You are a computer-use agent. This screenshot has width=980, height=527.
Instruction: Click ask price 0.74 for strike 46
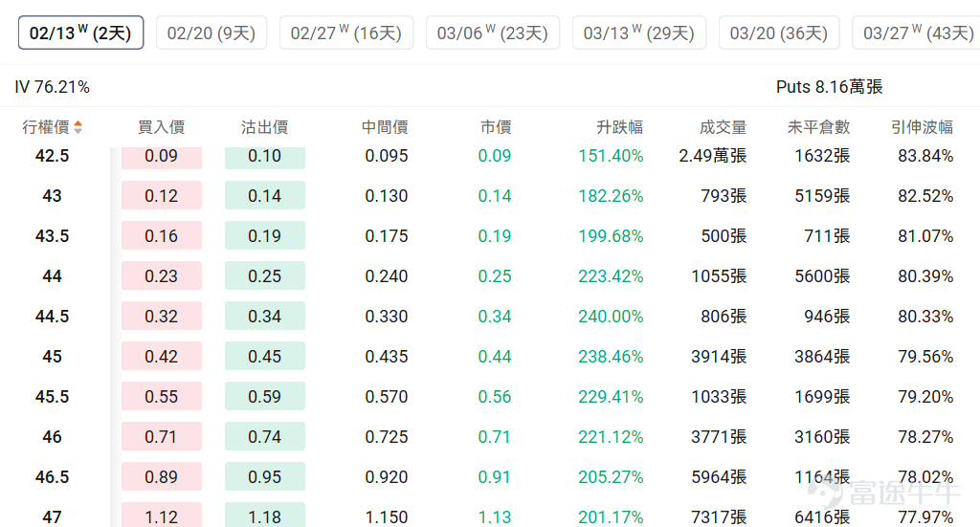pyautogui.click(x=265, y=436)
